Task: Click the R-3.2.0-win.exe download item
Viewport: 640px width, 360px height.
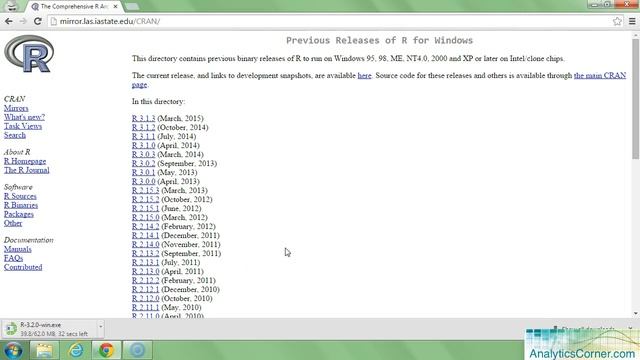Action: (x=49, y=329)
